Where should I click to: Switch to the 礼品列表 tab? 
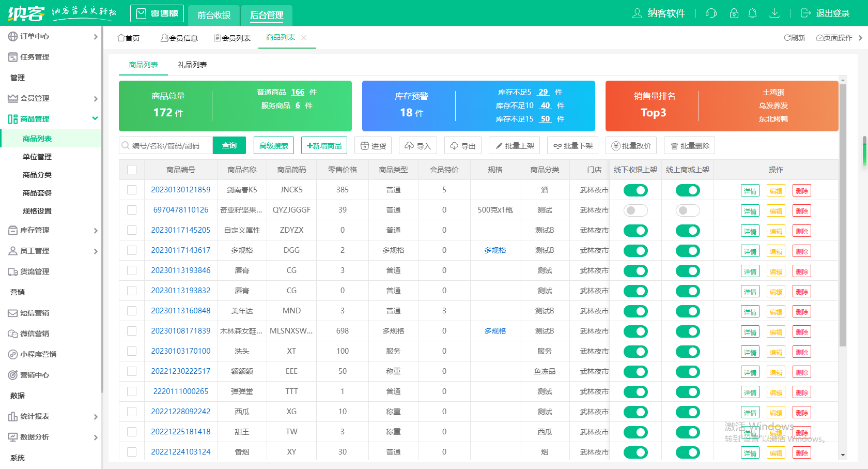pyautogui.click(x=193, y=65)
